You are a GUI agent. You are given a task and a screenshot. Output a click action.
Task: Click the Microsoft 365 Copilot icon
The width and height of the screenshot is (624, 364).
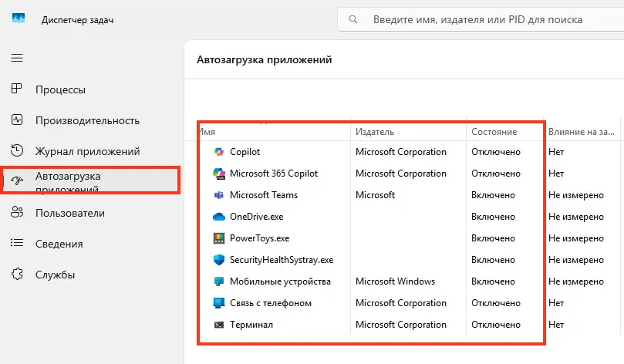tap(219, 174)
